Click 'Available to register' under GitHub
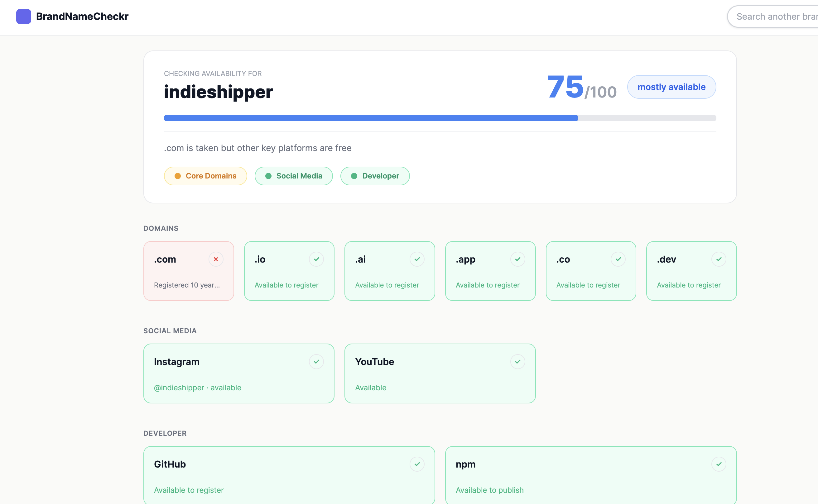Image resolution: width=818 pixels, height=504 pixels. click(x=189, y=490)
